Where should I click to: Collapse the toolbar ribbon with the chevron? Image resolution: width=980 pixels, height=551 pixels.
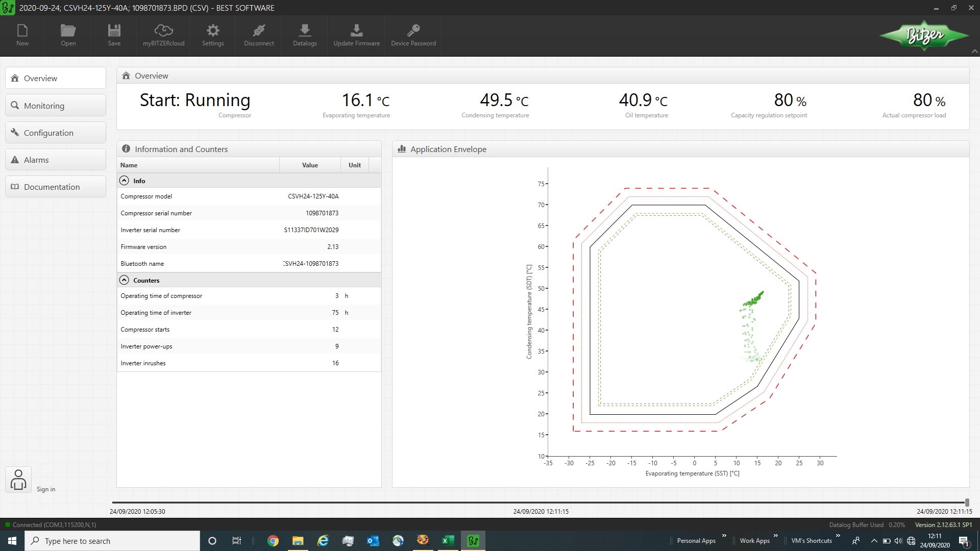tap(974, 52)
